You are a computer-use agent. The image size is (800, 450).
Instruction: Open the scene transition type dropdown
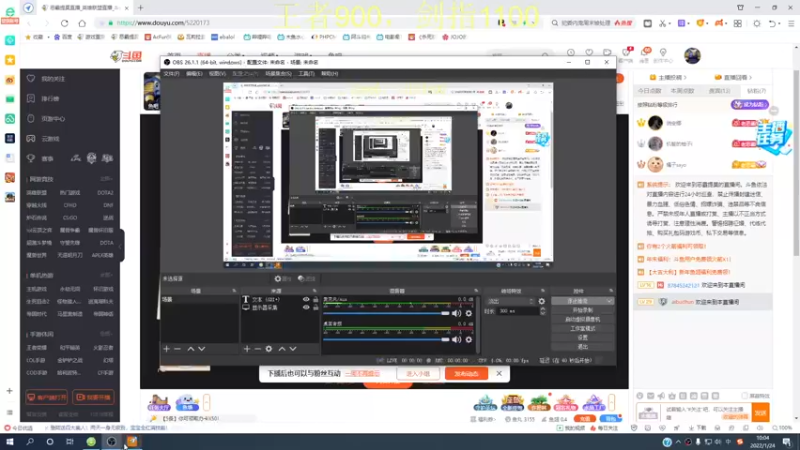point(510,302)
